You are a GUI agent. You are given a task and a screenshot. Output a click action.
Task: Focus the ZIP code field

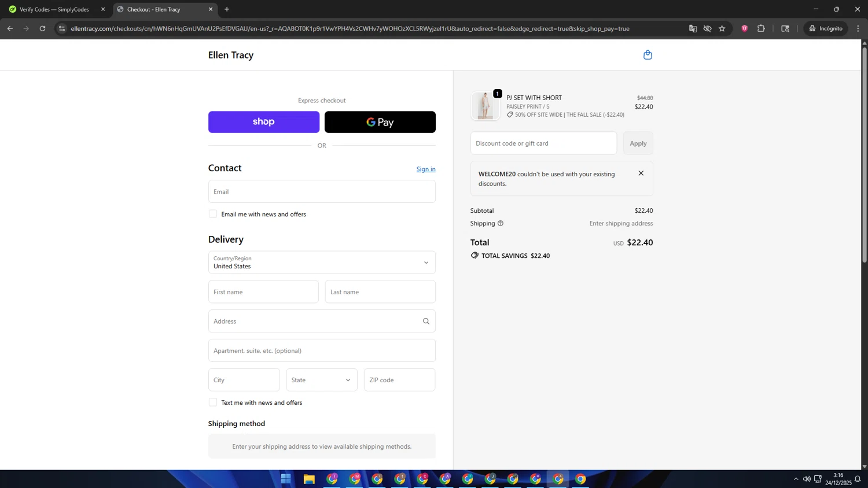point(399,380)
